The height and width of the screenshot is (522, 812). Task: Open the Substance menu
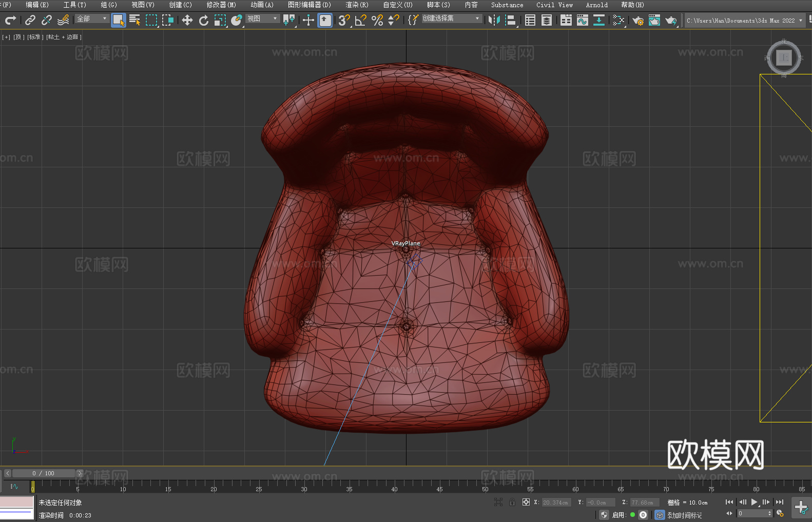[507, 5]
